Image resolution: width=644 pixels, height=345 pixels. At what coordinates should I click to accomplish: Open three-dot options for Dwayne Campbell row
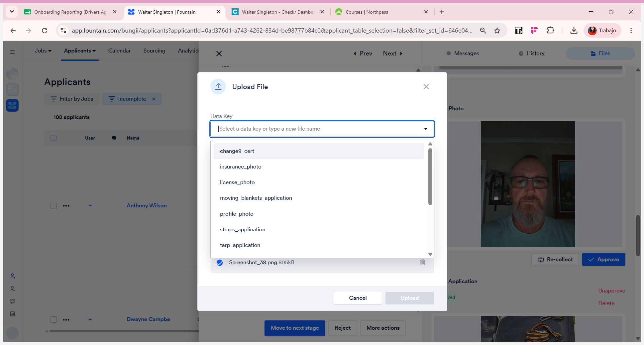point(66,320)
